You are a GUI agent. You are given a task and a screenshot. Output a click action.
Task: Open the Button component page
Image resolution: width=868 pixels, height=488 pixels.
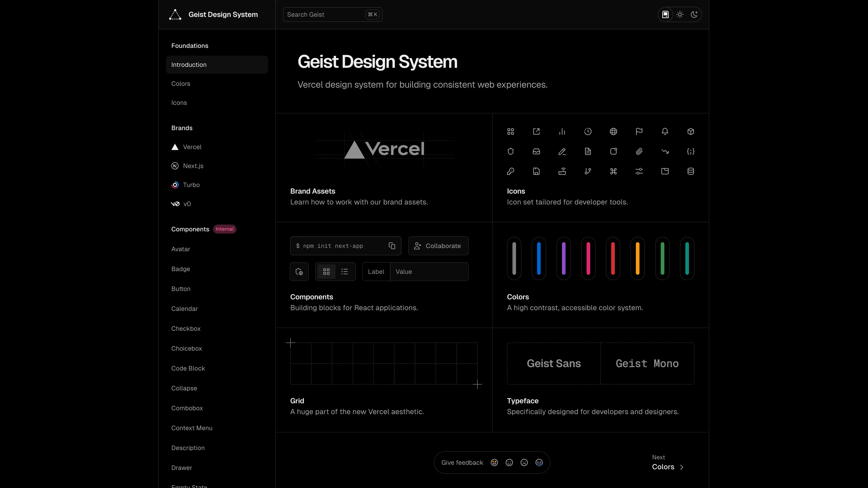pos(181,289)
